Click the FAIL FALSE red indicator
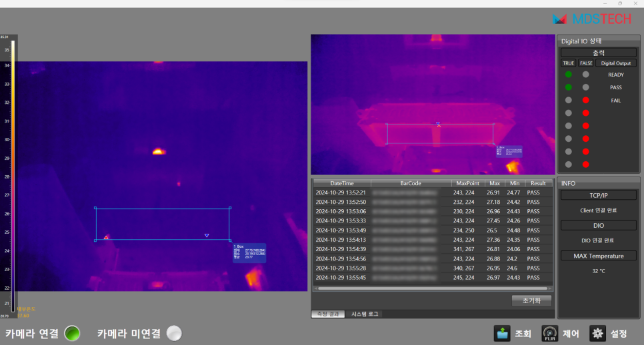Viewport: 644px width, 345px height. (x=586, y=100)
